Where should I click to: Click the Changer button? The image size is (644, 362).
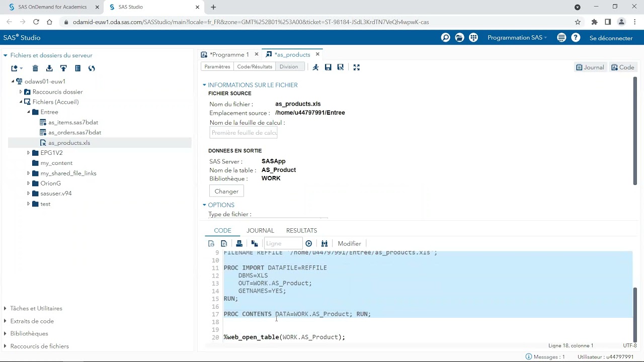click(x=226, y=191)
